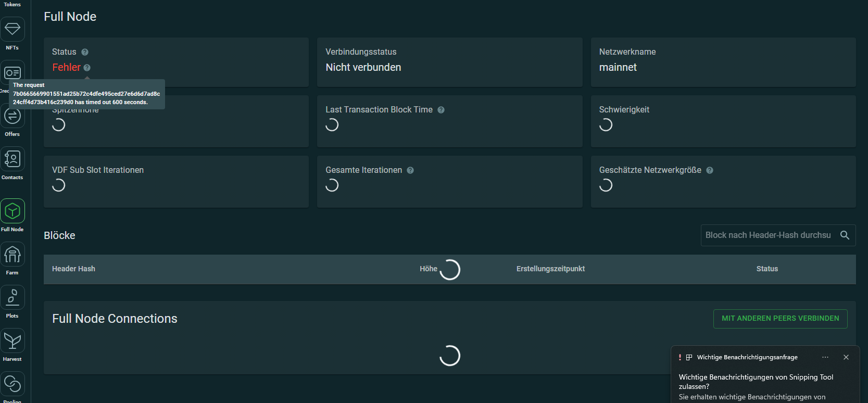The image size is (868, 403).
Task: Open the Harvest section
Action: point(12,341)
